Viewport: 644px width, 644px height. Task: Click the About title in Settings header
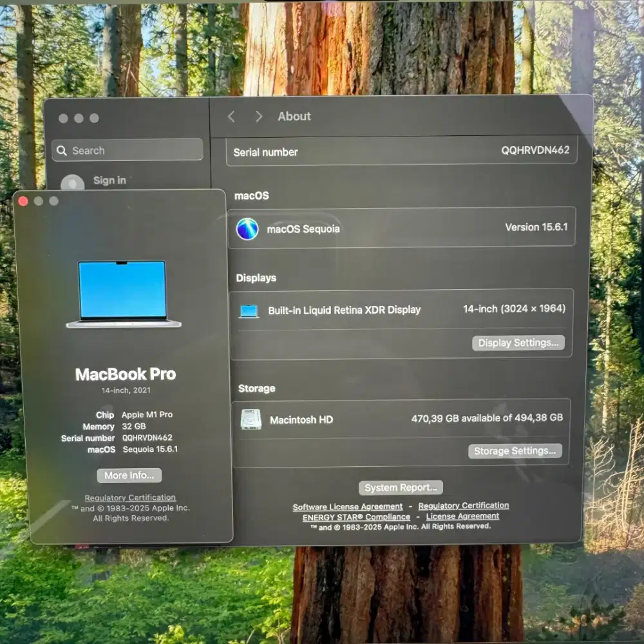pyautogui.click(x=294, y=116)
